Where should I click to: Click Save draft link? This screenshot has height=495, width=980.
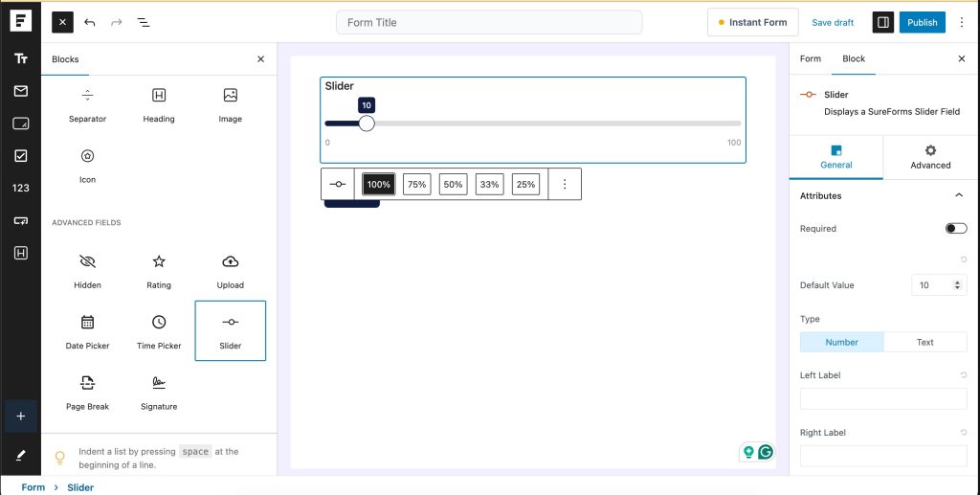[833, 22]
